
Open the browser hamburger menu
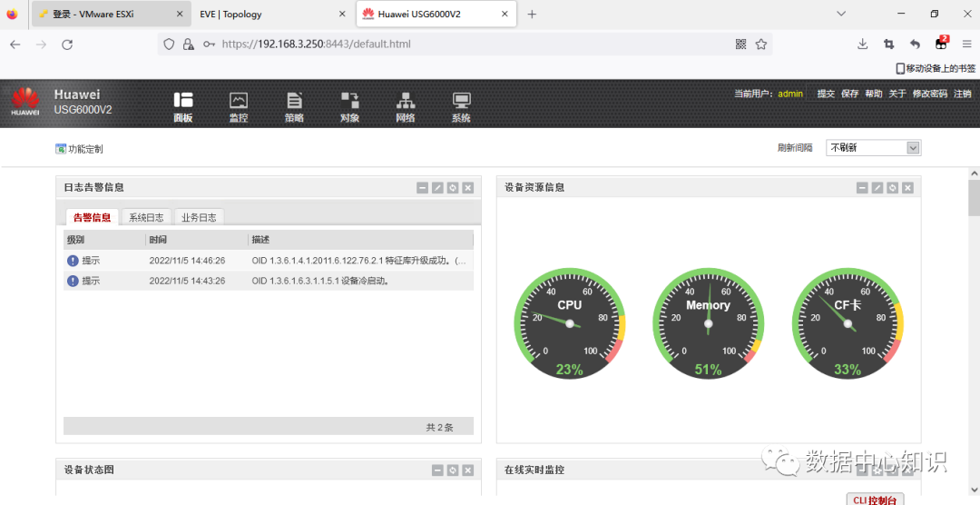click(967, 44)
